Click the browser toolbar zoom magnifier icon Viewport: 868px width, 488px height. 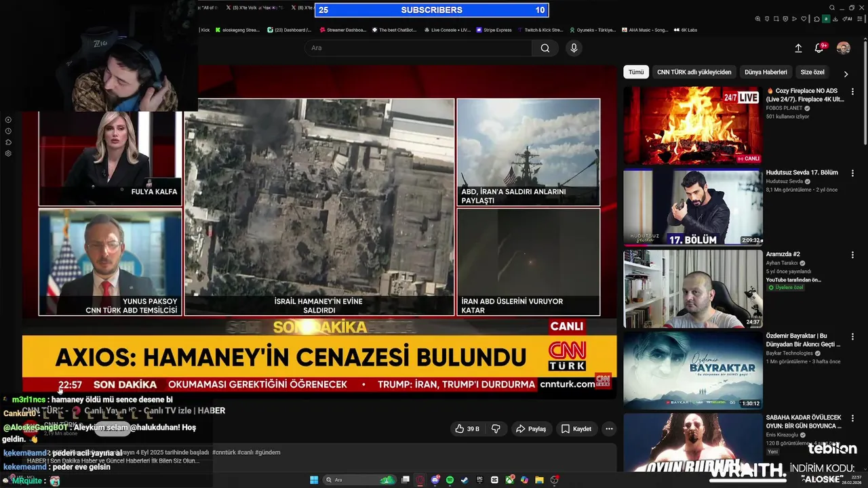[757, 19]
